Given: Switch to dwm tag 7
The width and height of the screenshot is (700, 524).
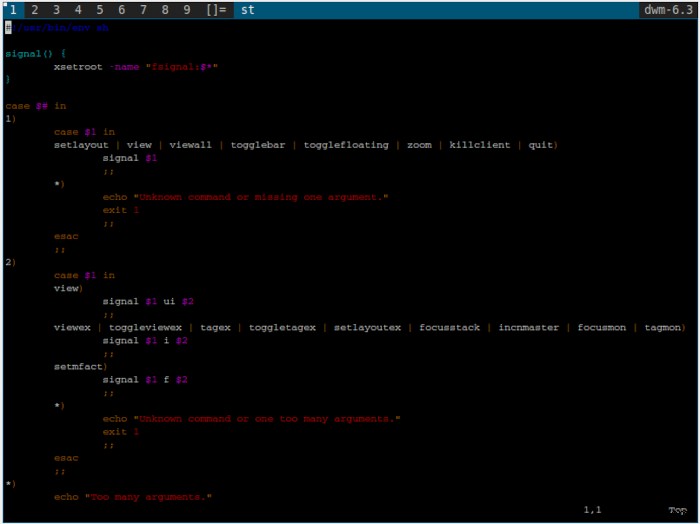Looking at the screenshot, I should pyautogui.click(x=144, y=10).
